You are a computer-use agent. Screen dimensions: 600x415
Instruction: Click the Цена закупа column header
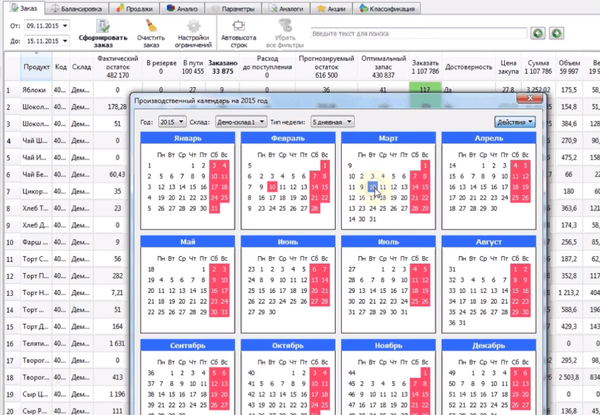(x=508, y=67)
